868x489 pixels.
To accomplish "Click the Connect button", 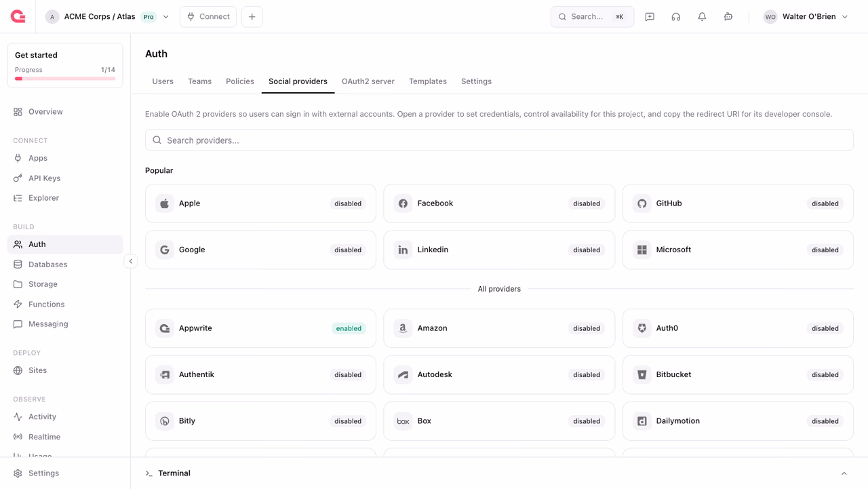I will click(x=208, y=17).
